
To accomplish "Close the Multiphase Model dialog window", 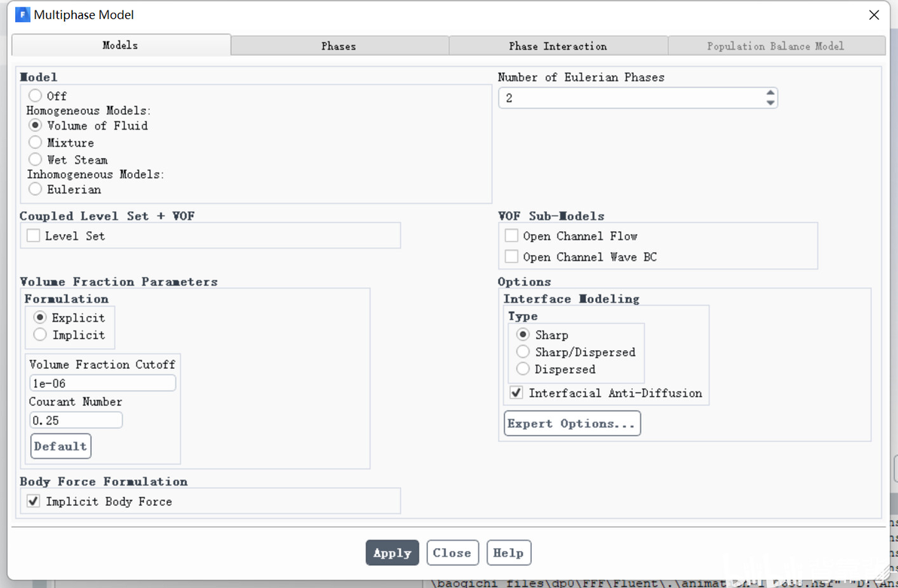I will tap(874, 15).
